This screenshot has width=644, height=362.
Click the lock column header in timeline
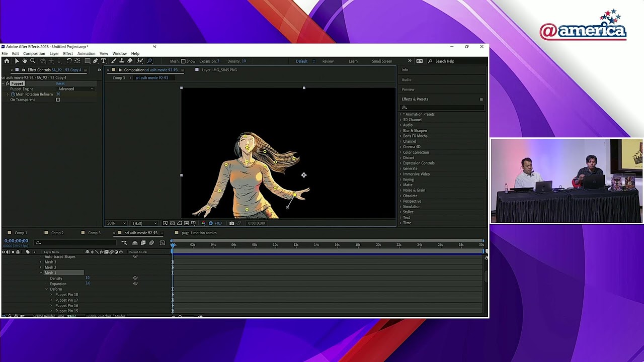18,252
